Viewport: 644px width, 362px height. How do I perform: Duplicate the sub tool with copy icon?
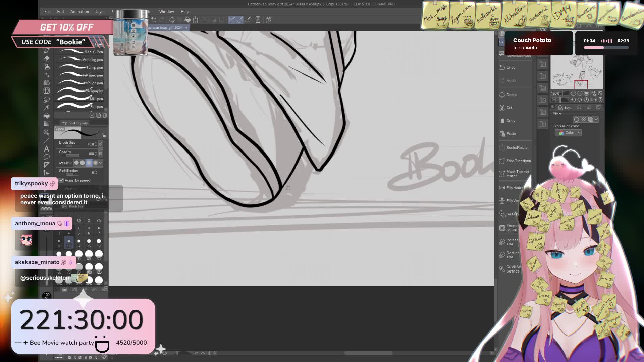(x=98, y=115)
